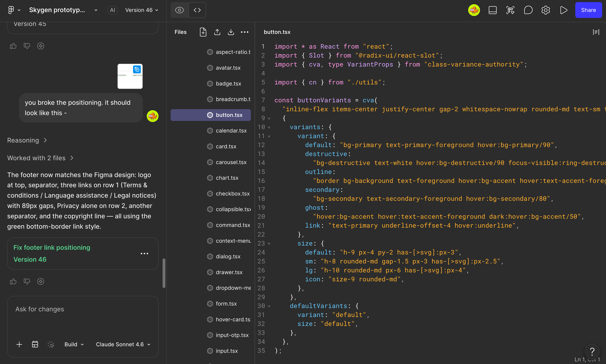
Task: Switch to code view brackets icon
Action: point(197,10)
